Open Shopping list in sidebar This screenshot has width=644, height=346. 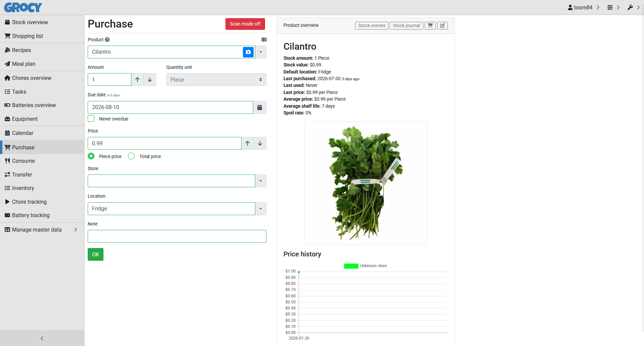tap(42, 36)
